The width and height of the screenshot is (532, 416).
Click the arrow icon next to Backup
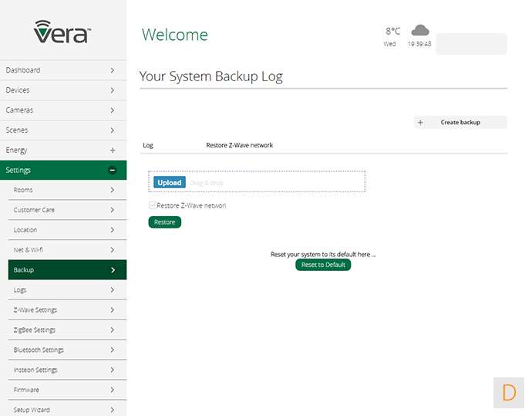tap(113, 270)
